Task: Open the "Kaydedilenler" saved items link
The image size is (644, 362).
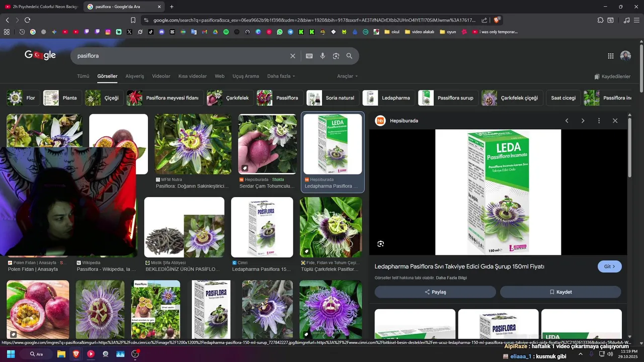Action: (x=612, y=76)
